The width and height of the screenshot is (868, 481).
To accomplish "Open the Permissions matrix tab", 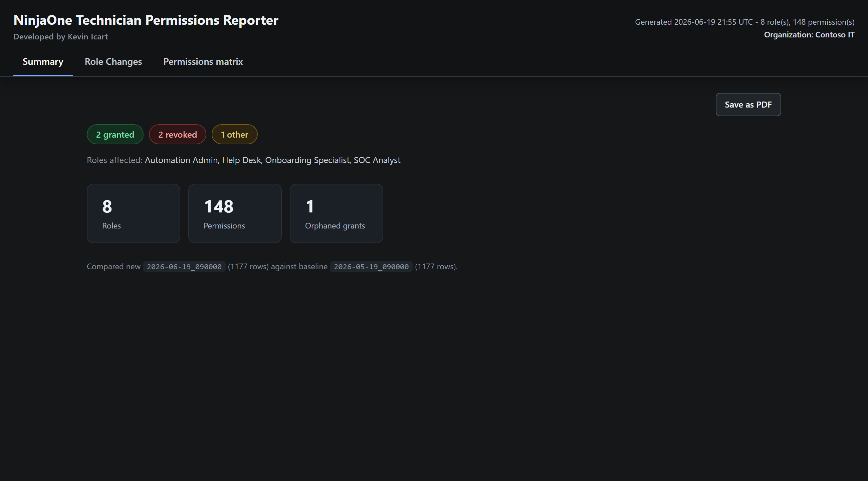I will (x=203, y=62).
